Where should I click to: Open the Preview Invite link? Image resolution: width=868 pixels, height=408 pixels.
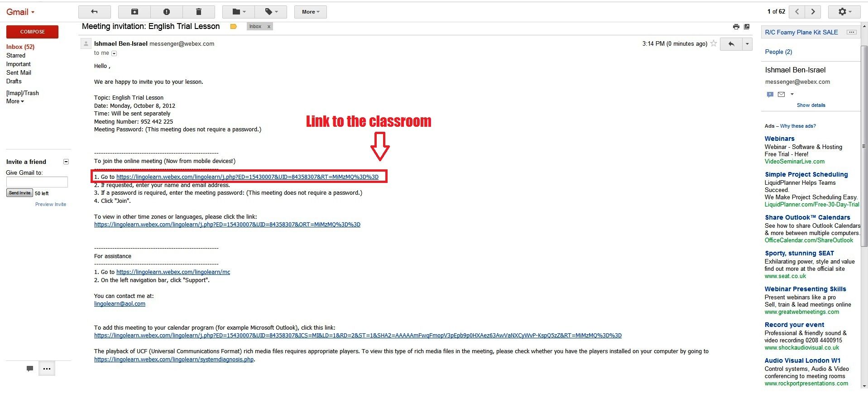pos(51,204)
